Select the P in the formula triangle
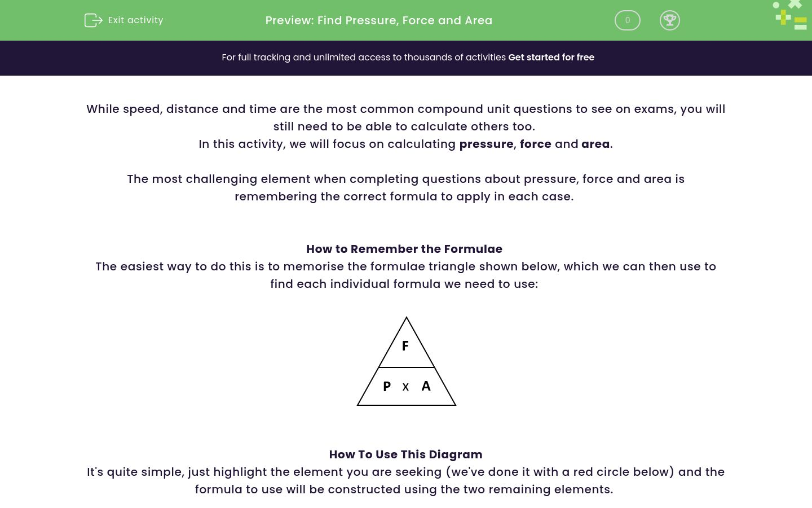 [387, 386]
